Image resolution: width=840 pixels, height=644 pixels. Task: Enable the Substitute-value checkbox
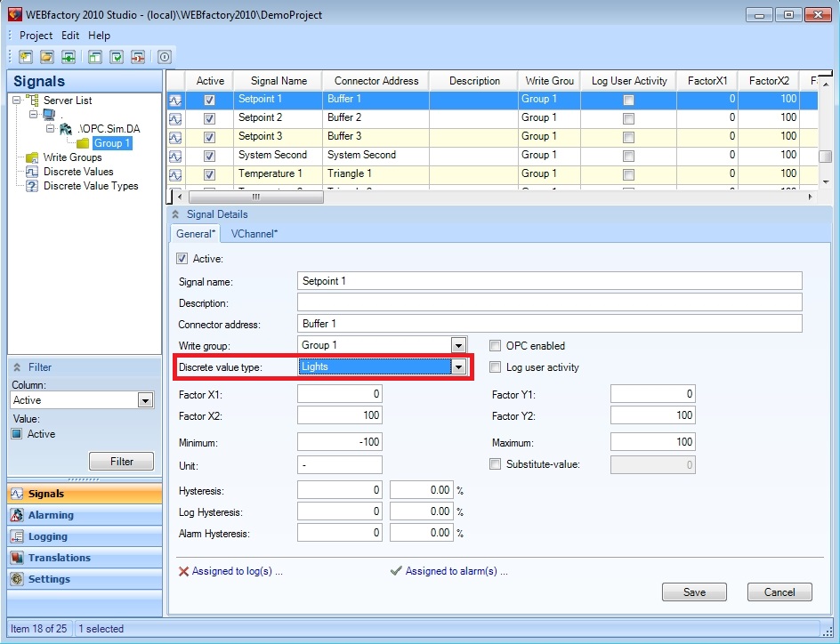click(496, 464)
